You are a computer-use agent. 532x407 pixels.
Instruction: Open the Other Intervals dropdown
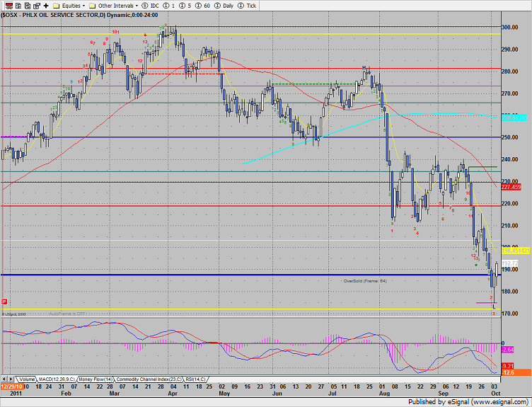pos(113,6)
